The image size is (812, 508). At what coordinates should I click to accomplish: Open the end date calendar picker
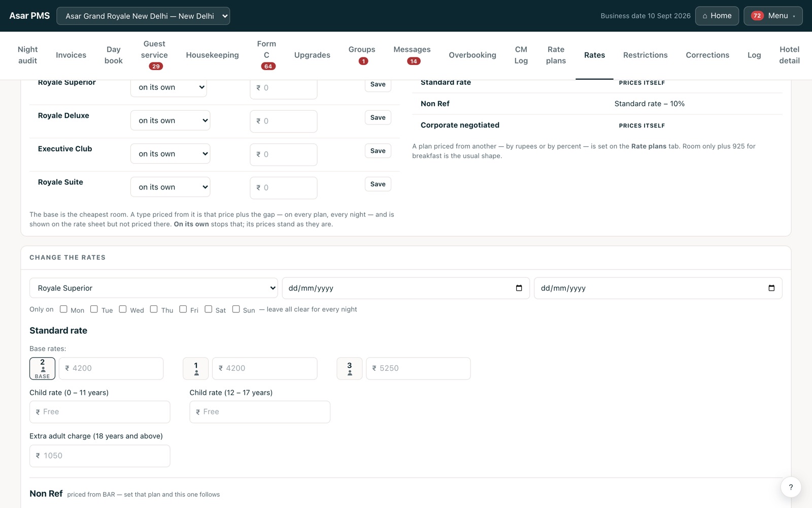(771, 288)
